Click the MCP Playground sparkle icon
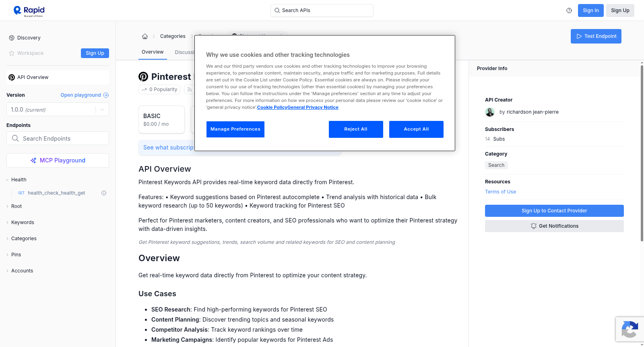 [x=33, y=160]
